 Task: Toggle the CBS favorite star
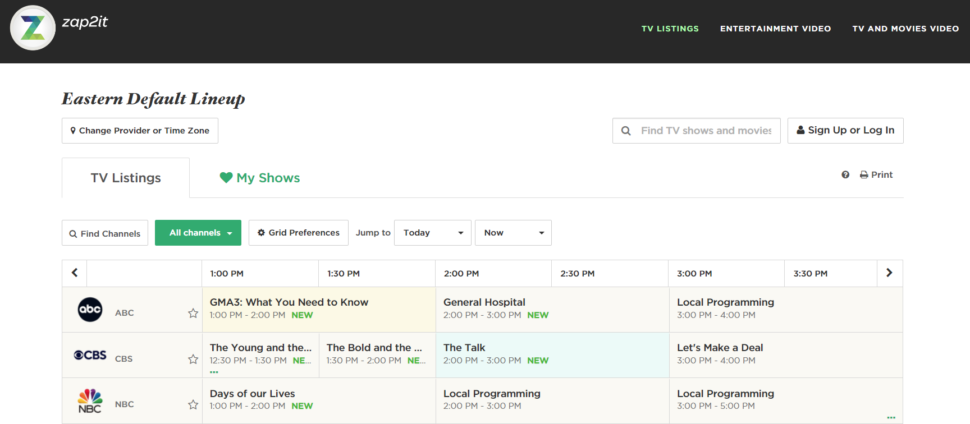click(x=193, y=359)
